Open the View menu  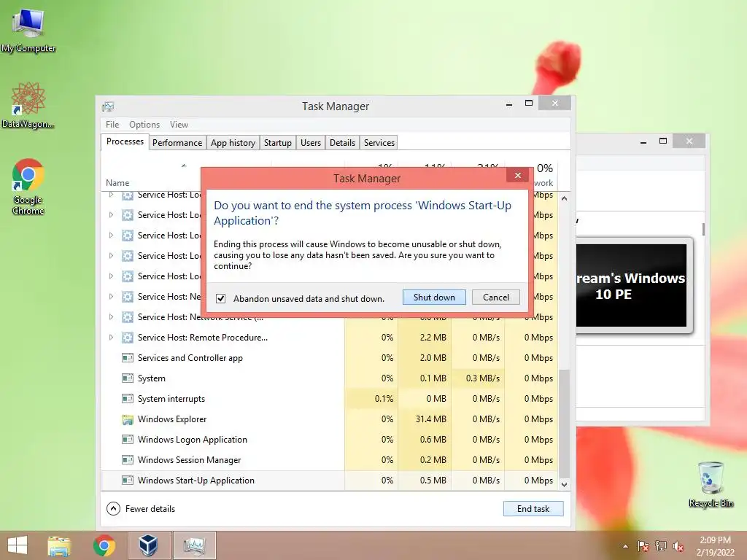point(179,124)
